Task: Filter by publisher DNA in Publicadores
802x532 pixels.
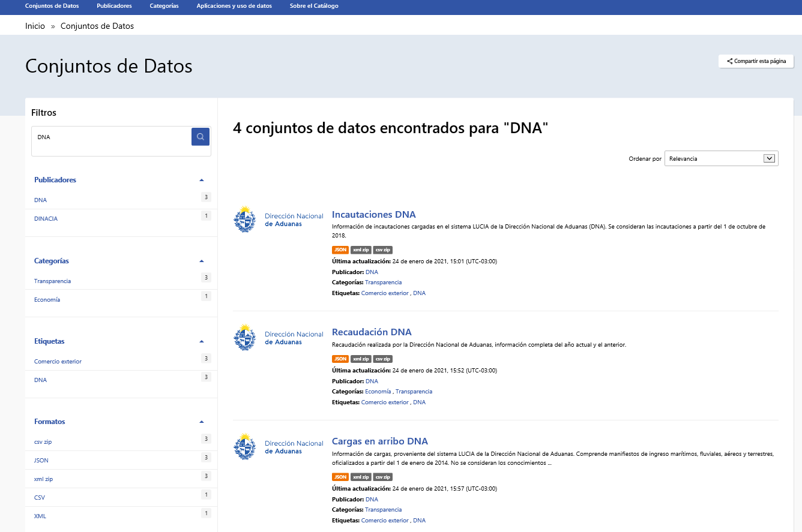Action: pos(40,200)
